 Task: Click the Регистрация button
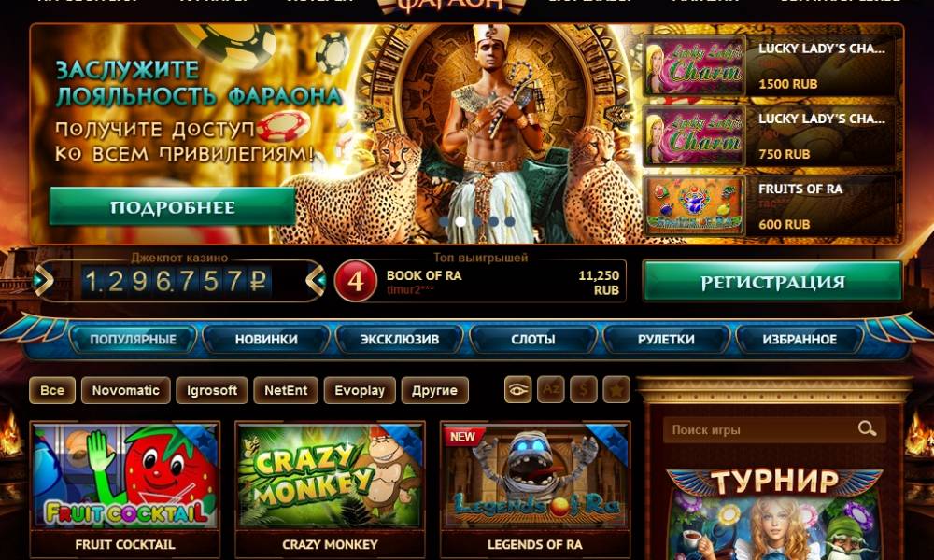(772, 282)
